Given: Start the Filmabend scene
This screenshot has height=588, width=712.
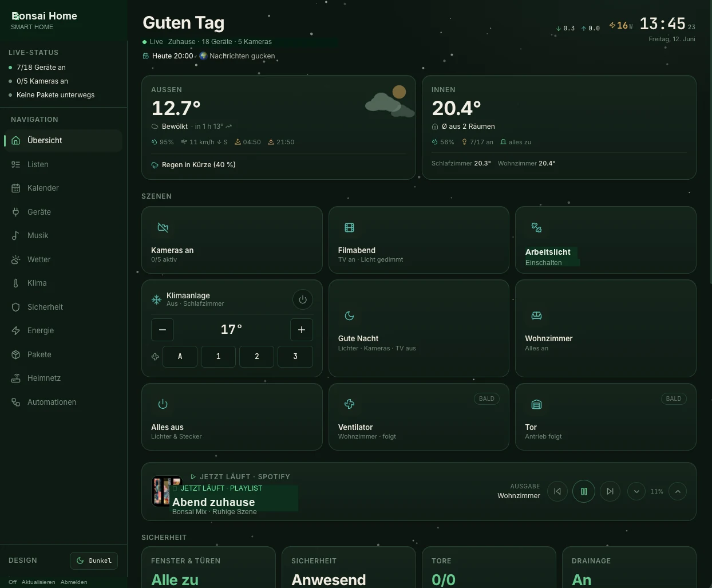Looking at the screenshot, I should tap(419, 240).
